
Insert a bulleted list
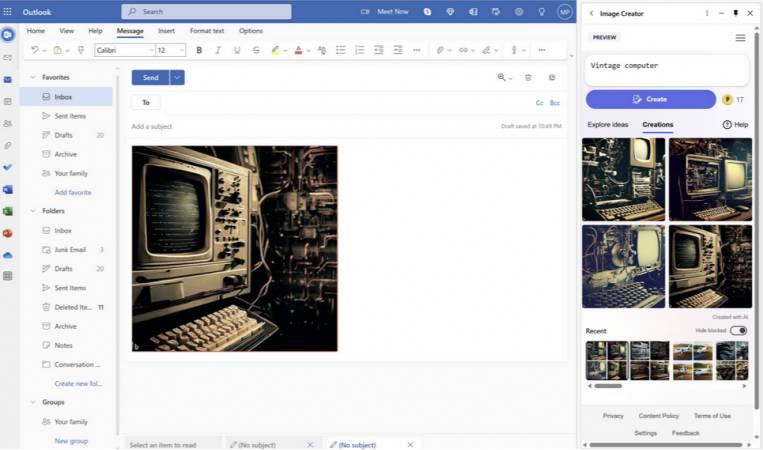click(x=341, y=50)
